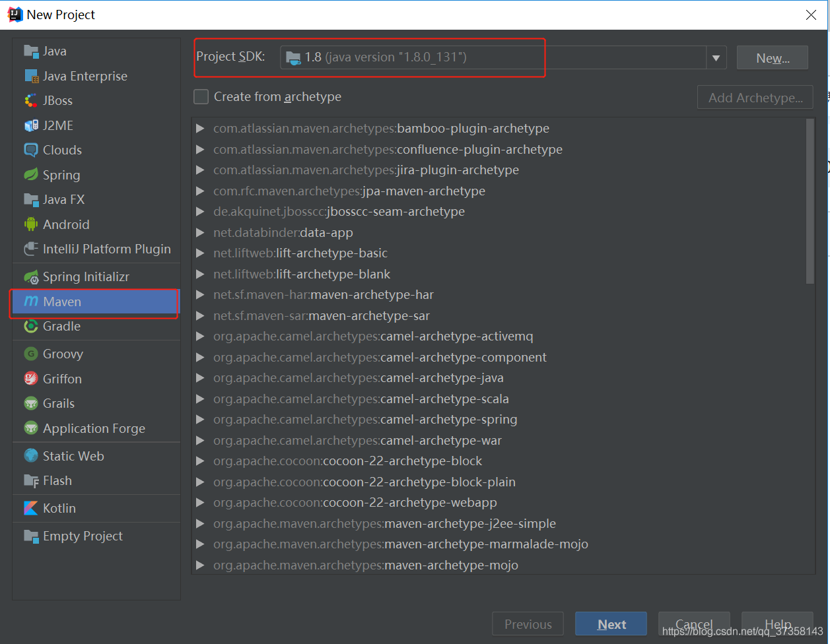
Task: Click the Empty Project folder icon
Action: [x=31, y=536]
